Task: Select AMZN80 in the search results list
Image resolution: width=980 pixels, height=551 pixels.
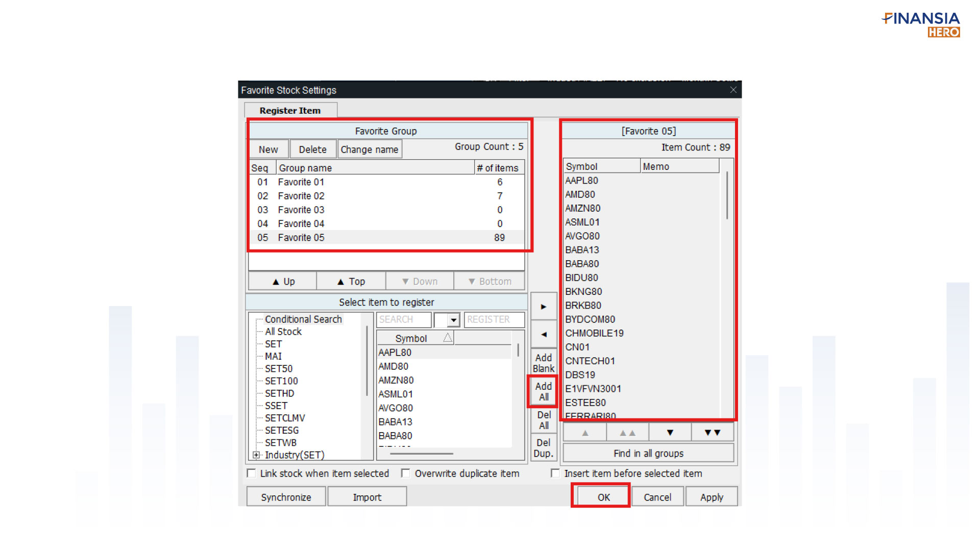Action: click(x=444, y=380)
